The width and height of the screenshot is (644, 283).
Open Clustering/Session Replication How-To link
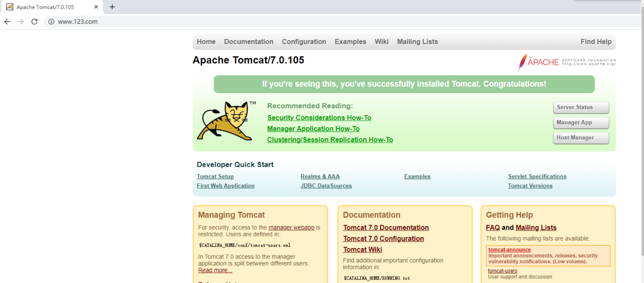330,140
